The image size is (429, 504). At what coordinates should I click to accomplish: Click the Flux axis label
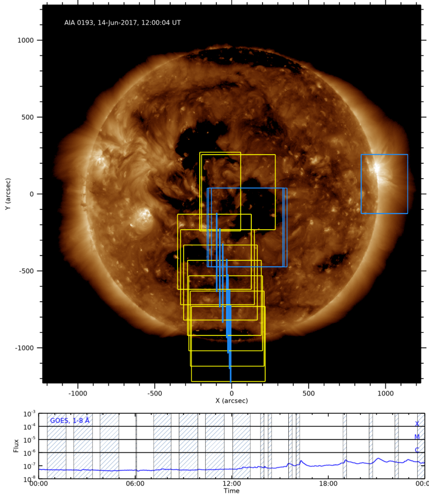(x=16, y=446)
